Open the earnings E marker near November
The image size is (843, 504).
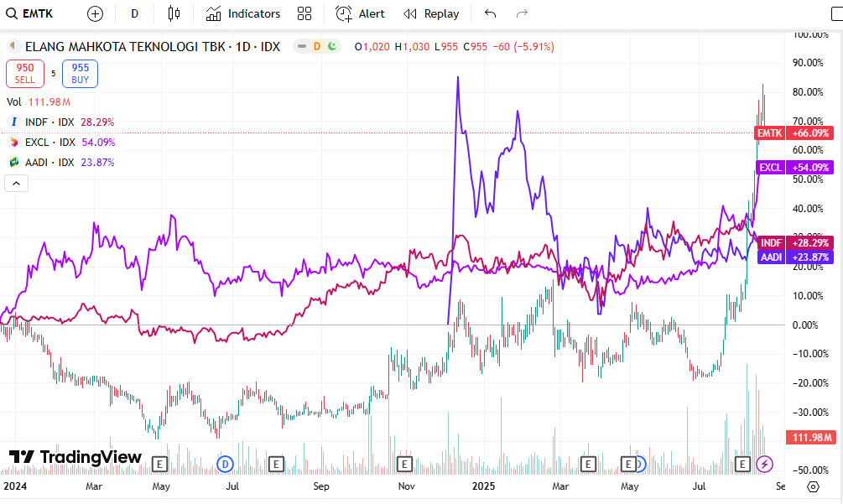(404, 464)
